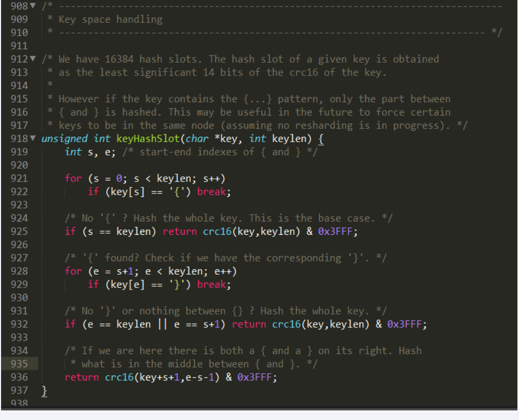Click line number 928 in the gutter
This screenshot has width=519, height=420.
point(19,271)
